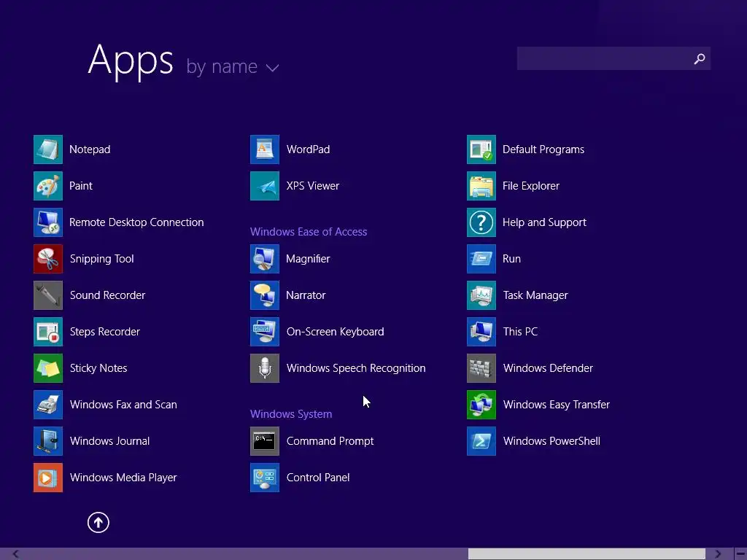747x560 pixels.
Task: Launch Windows Journal icon
Action: [x=48, y=441]
